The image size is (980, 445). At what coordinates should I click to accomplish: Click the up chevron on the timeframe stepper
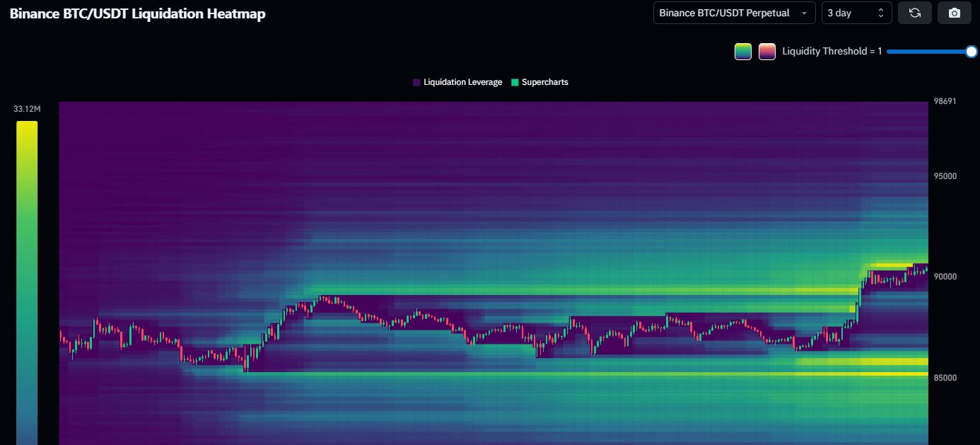(x=881, y=9)
